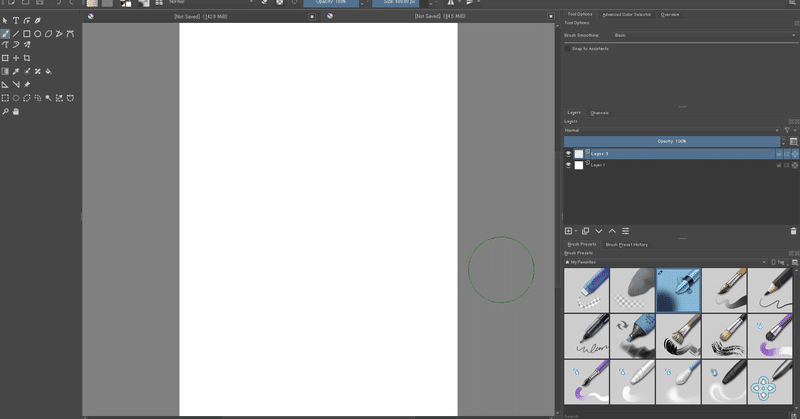Toggle visibility of Layer 1

click(568, 165)
